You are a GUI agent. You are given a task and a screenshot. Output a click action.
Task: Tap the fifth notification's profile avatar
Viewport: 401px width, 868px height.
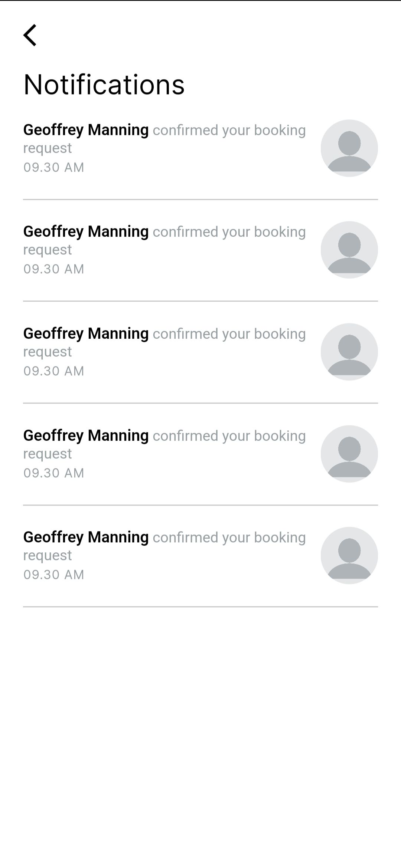pyautogui.click(x=349, y=555)
